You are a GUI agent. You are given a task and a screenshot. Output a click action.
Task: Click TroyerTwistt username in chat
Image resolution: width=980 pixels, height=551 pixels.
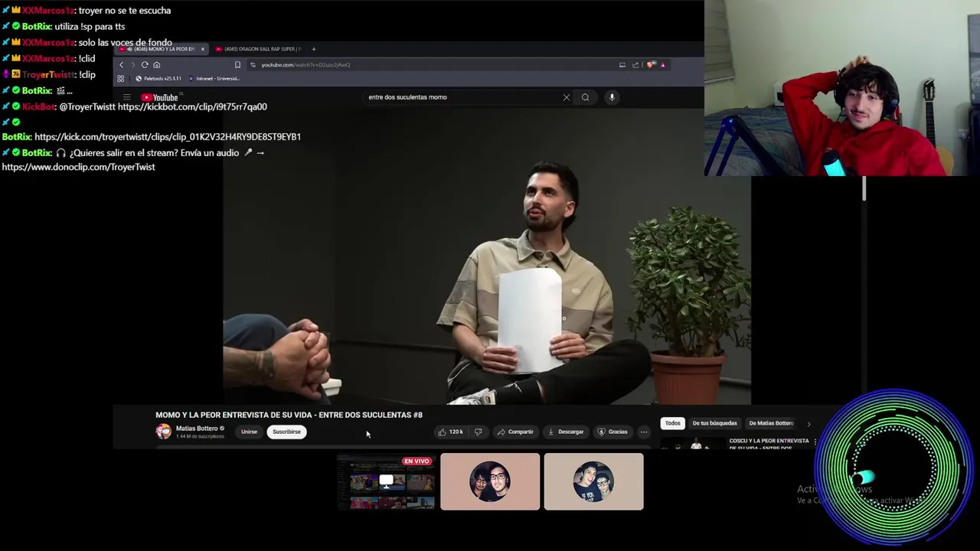pyautogui.click(x=48, y=75)
